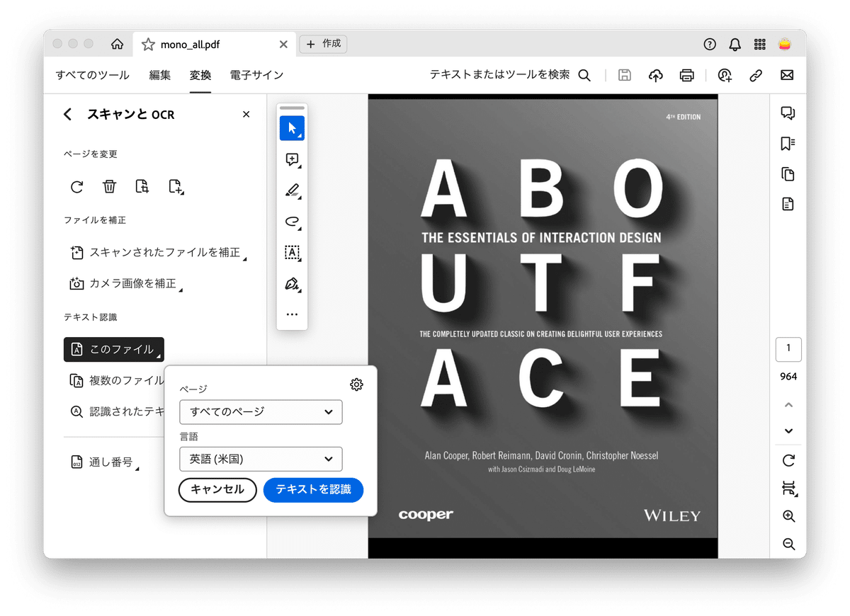Click the テキストを認識 button

tap(313, 490)
